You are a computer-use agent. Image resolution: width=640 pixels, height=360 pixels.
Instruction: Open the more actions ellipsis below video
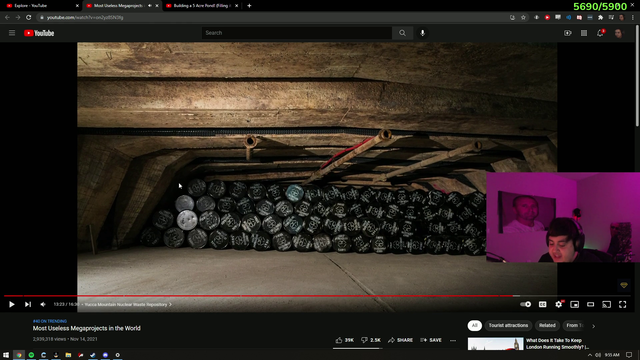[453, 340]
